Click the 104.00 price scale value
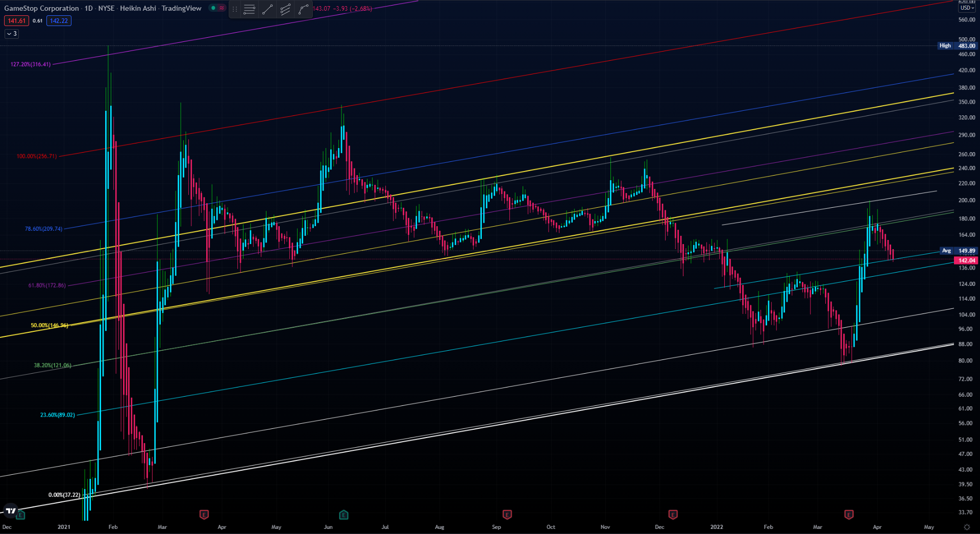The image size is (980, 534). (967, 314)
